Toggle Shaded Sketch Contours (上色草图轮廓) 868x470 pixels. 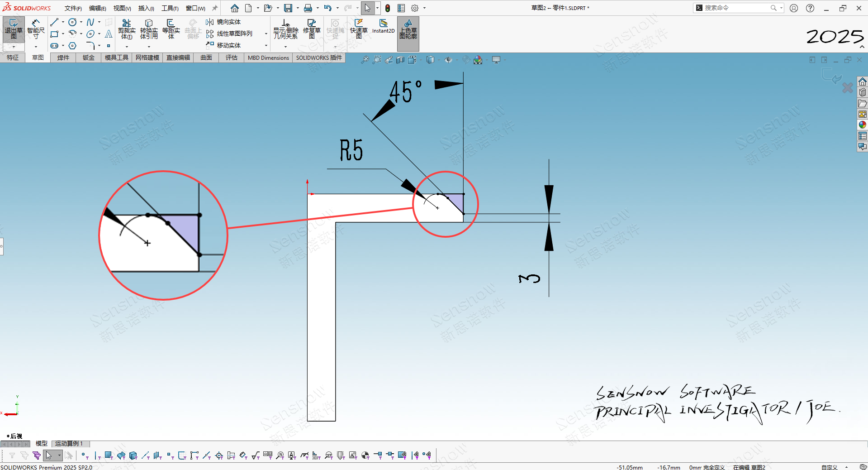coord(408,29)
